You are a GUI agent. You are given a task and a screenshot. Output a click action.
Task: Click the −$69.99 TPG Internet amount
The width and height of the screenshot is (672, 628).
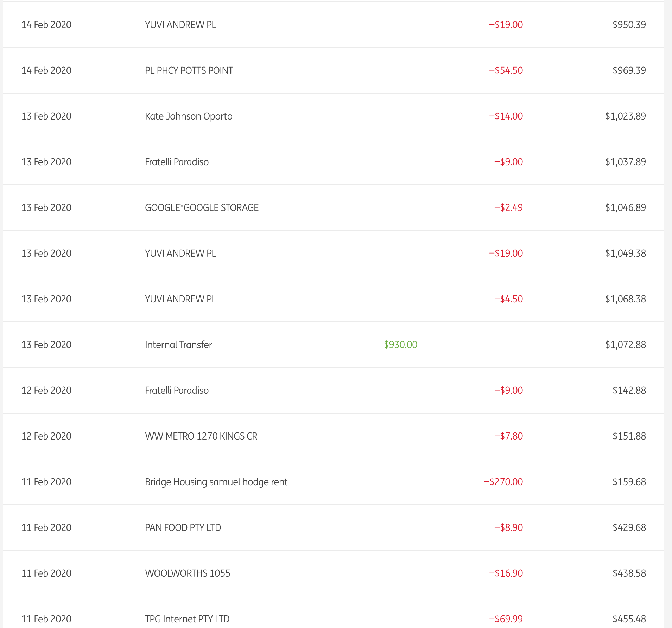506,619
